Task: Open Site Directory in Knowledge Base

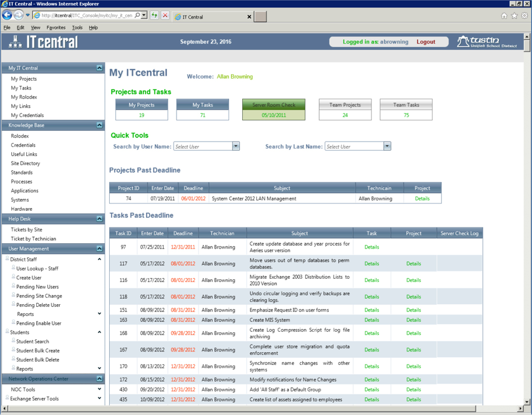Action: point(25,163)
